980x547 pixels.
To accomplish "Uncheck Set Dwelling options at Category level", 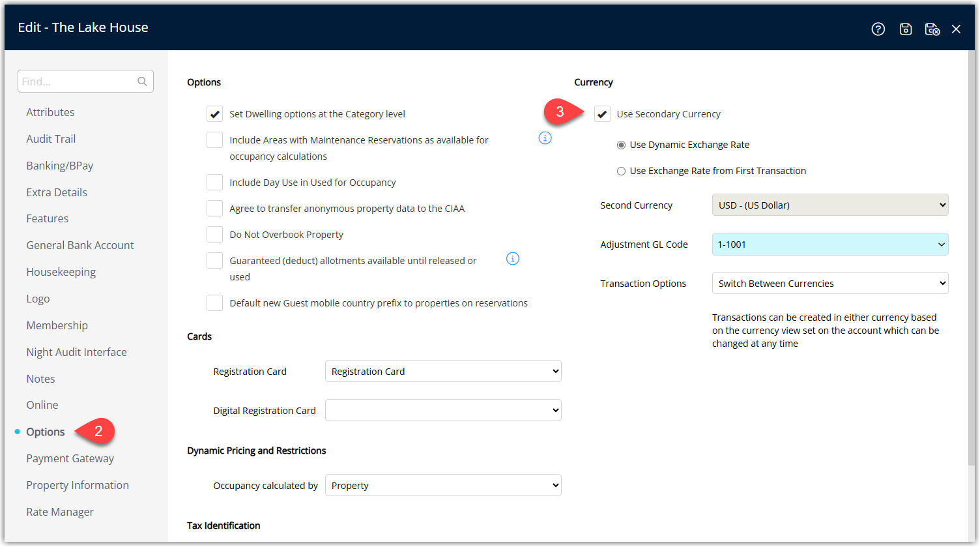I will [x=214, y=114].
